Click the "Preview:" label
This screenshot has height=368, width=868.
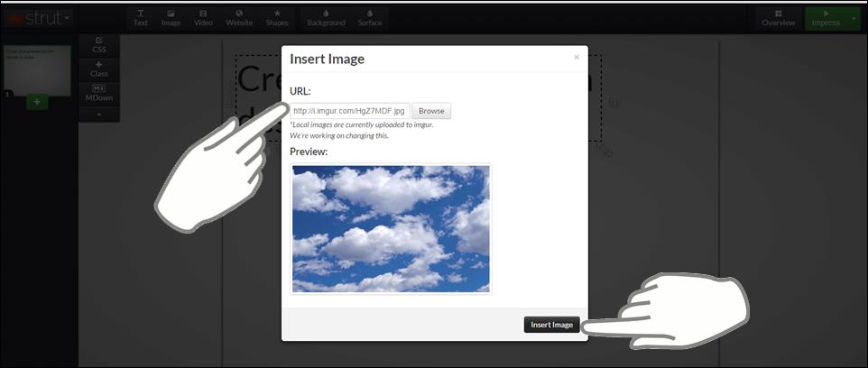coord(309,151)
